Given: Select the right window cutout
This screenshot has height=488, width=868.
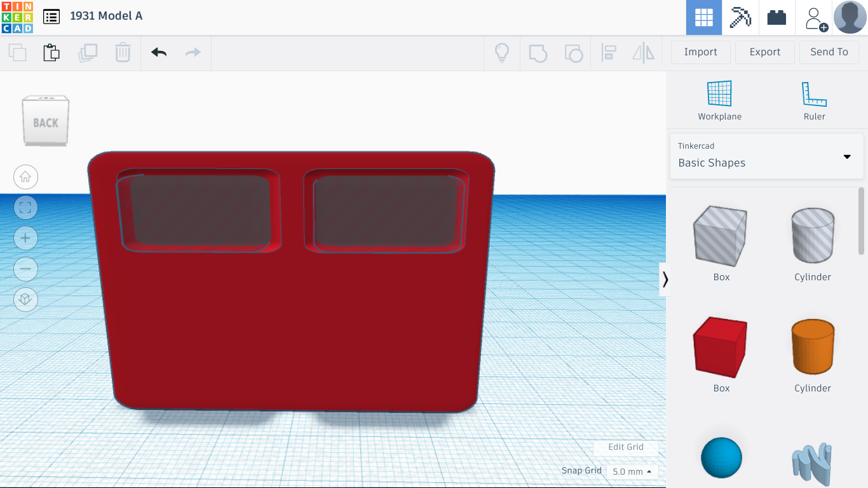Looking at the screenshot, I should pos(386,212).
